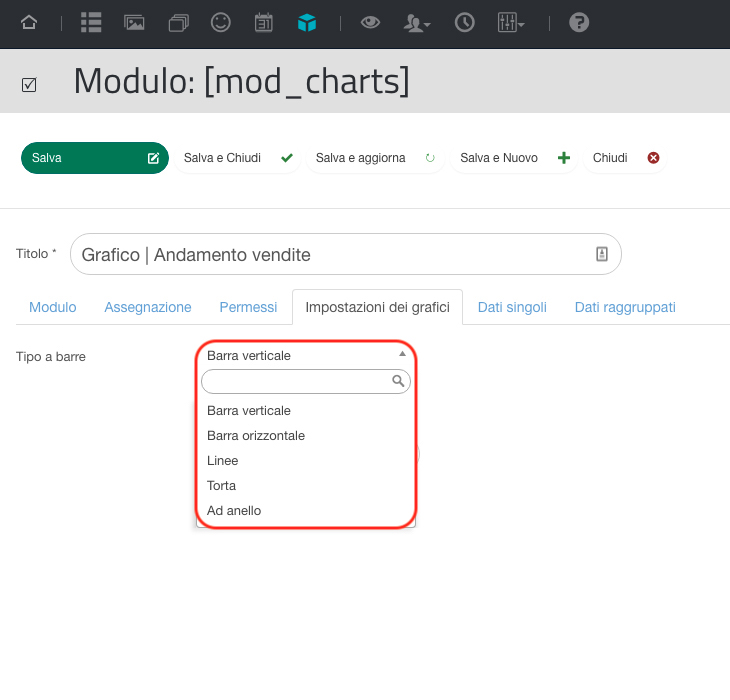This screenshot has height=700, width=730.
Task: Switch to the Permessi tab
Action: 248,307
